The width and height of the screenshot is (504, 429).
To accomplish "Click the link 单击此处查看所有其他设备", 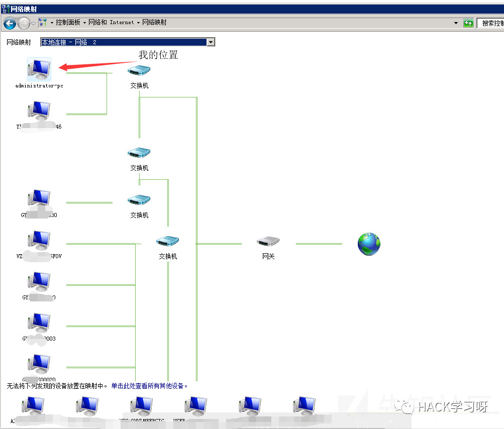I will click(149, 386).
